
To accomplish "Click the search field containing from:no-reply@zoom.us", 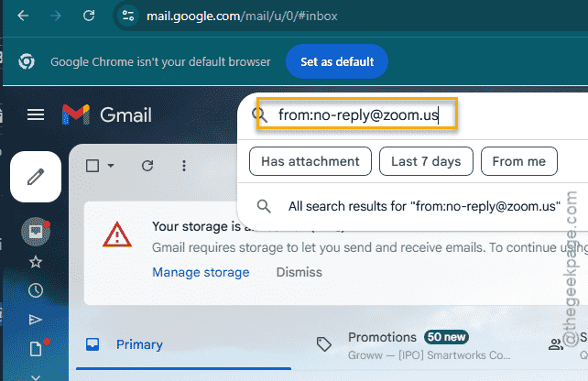I will pyautogui.click(x=357, y=114).
